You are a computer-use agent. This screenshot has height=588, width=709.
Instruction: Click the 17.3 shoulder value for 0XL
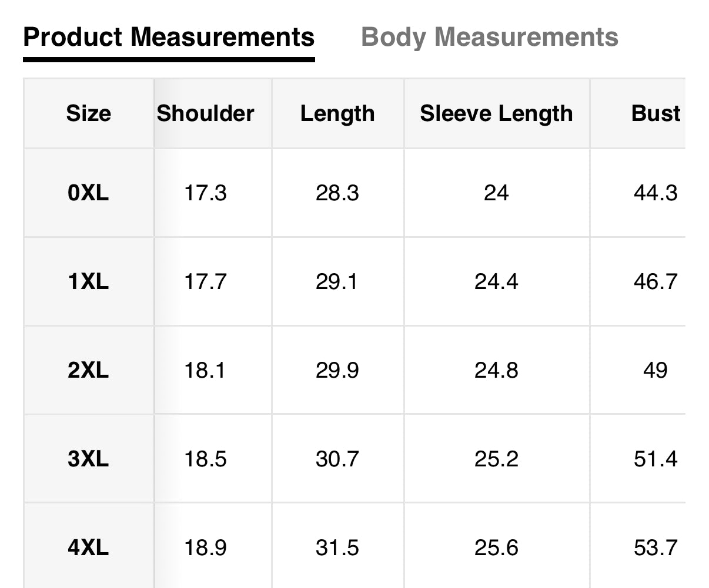click(x=205, y=193)
